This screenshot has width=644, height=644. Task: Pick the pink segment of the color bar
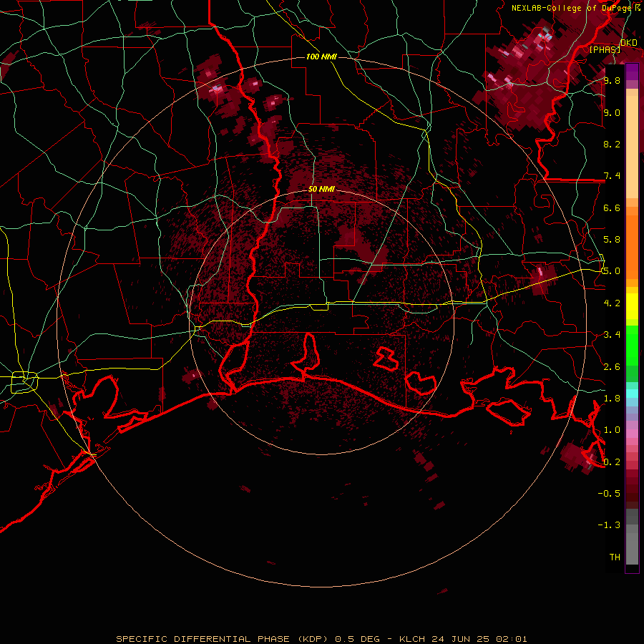click(x=632, y=434)
